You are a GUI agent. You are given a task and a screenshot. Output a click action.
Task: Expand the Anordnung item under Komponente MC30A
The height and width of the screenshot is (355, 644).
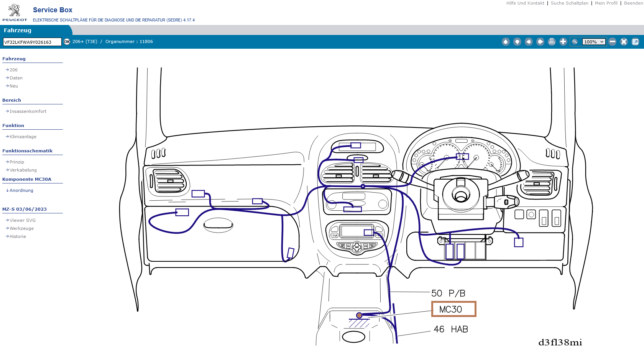(21, 190)
